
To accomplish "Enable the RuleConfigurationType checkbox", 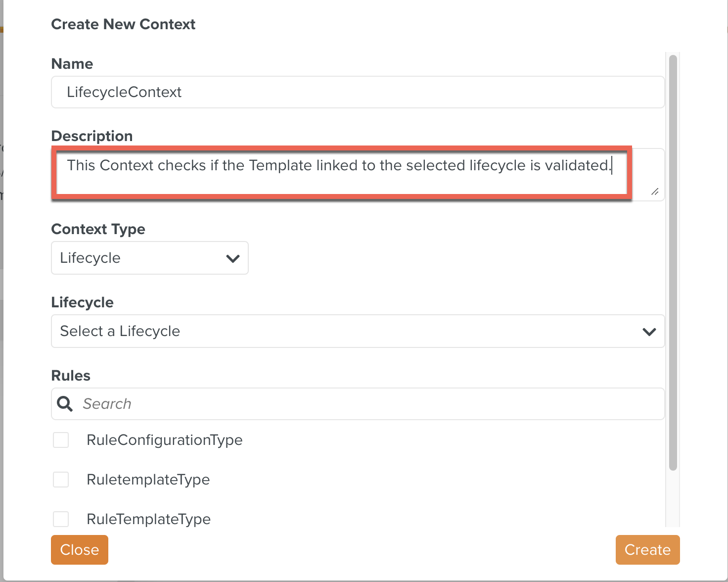I will point(61,440).
